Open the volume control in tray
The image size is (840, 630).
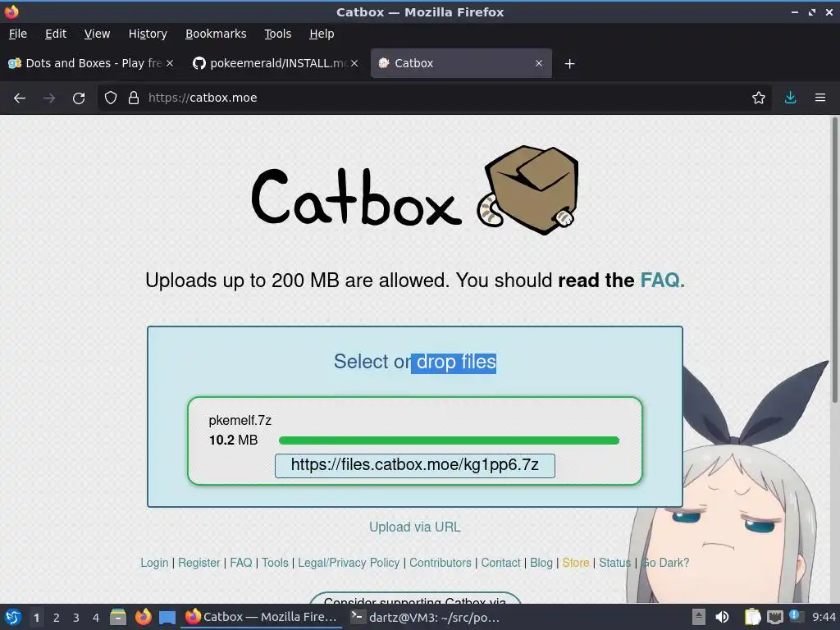coord(722,617)
